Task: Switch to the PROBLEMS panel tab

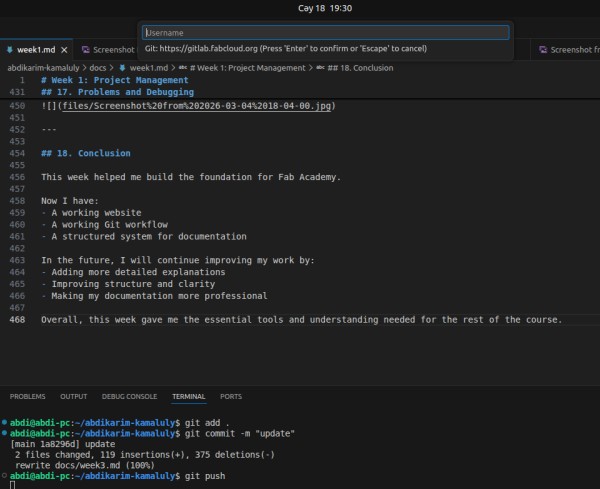Action: (27, 396)
